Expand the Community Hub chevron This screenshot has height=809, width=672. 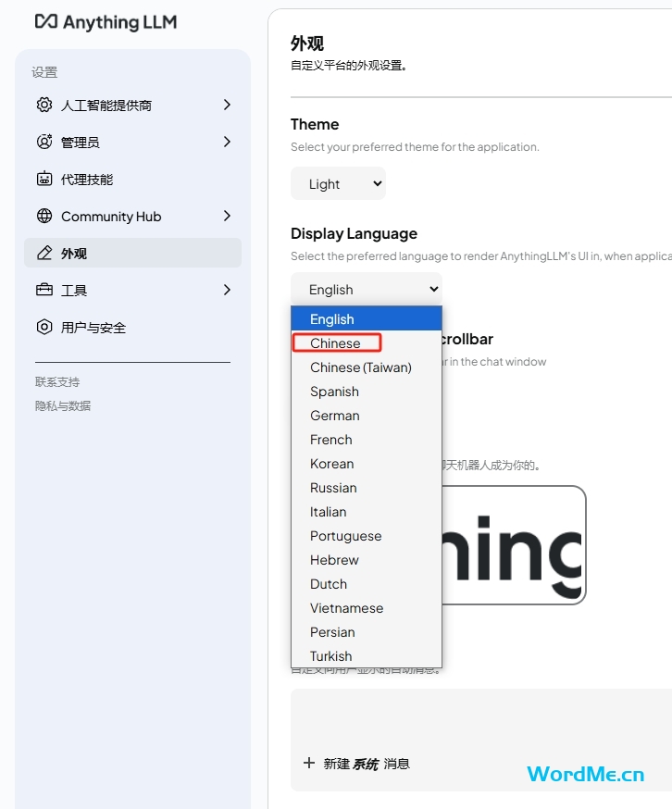pyautogui.click(x=227, y=217)
